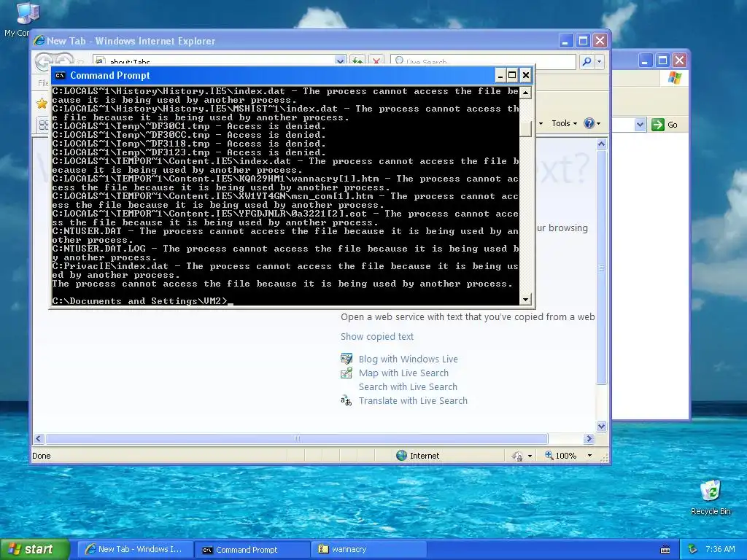Click the Internet Explorer Favorites star icon
This screenshot has height=560, width=747.
tap(42, 104)
